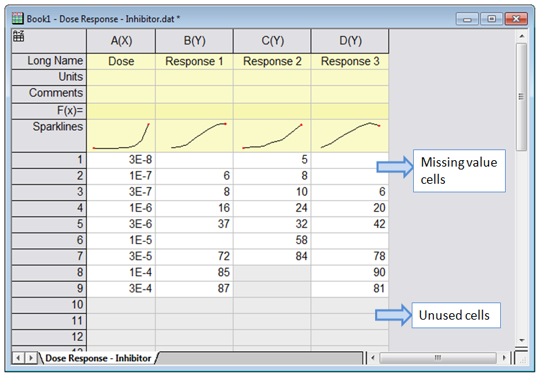Maximize the Book1 workbook window
This screenshot has height=379, width=543.
coord(491,19)
